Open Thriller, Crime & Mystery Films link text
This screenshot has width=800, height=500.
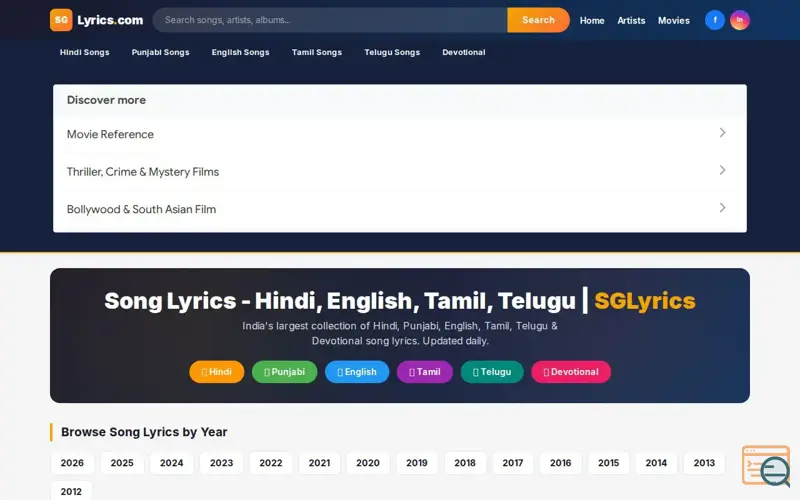[143, 172]
